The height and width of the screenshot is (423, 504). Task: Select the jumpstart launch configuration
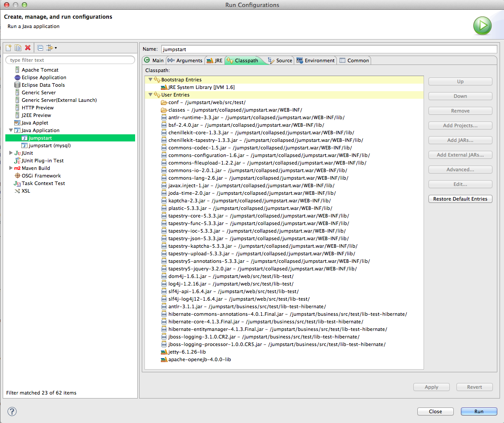point(70,138)
